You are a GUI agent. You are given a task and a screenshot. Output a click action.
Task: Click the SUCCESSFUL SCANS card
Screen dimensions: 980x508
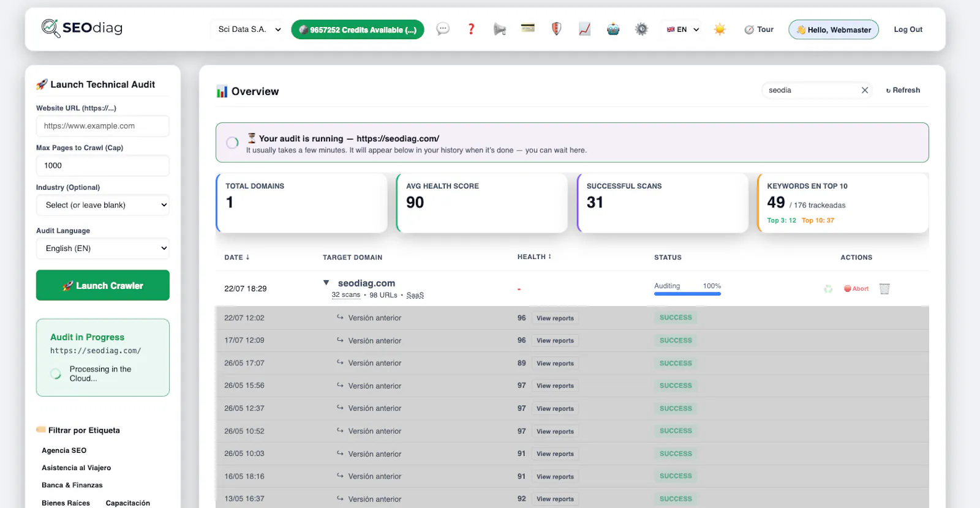coord(663,203)
